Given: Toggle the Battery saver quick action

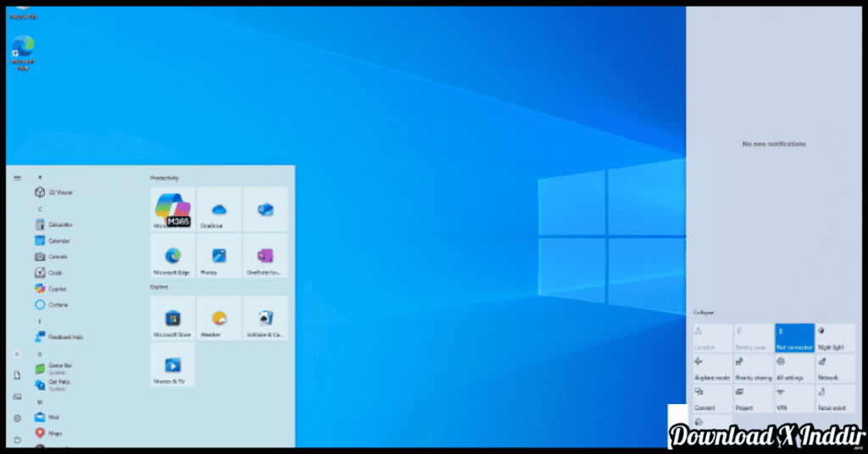Looking at the screenshot, I should (x=754, y=338).
